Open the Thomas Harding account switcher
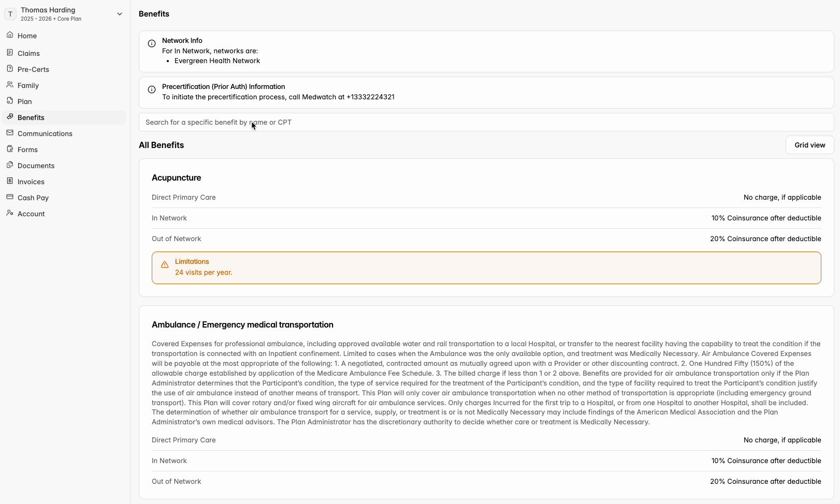 [x=65, y=14]
